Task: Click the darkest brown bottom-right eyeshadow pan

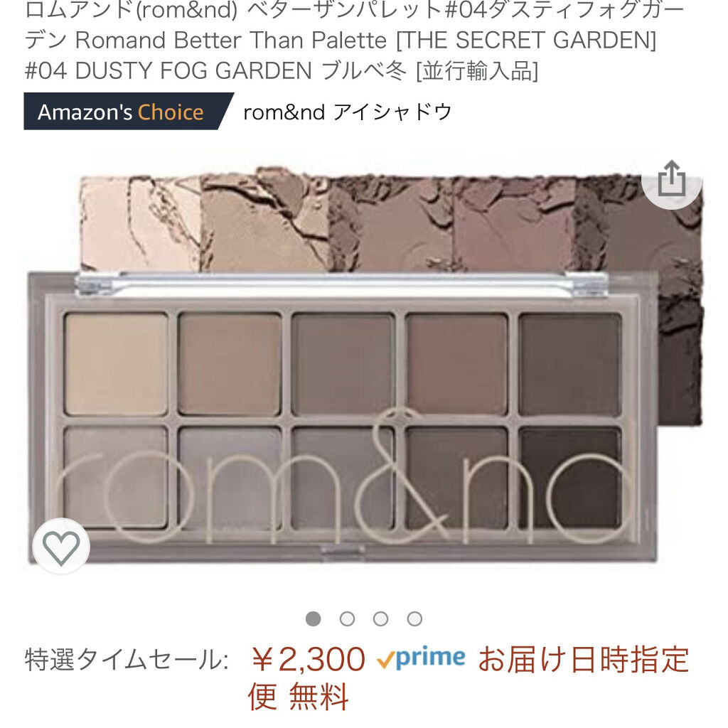Action: [570, 478]
